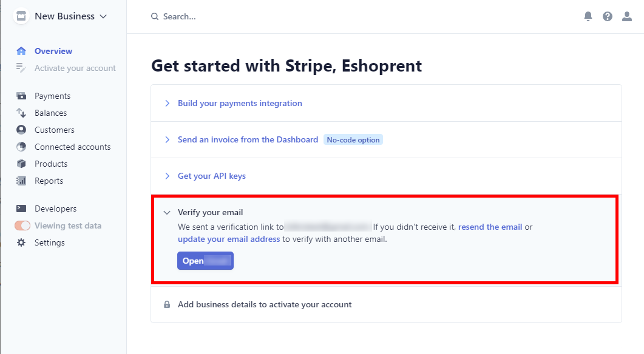Collapse the Verify your email section

pos(167,213)
